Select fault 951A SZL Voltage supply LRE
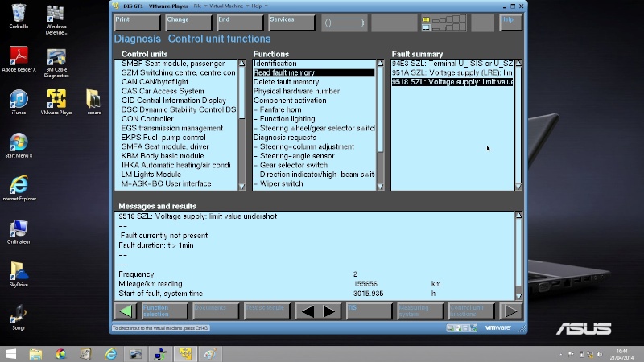Viewport: 644px width, 362px height. (x=452, y=72)
